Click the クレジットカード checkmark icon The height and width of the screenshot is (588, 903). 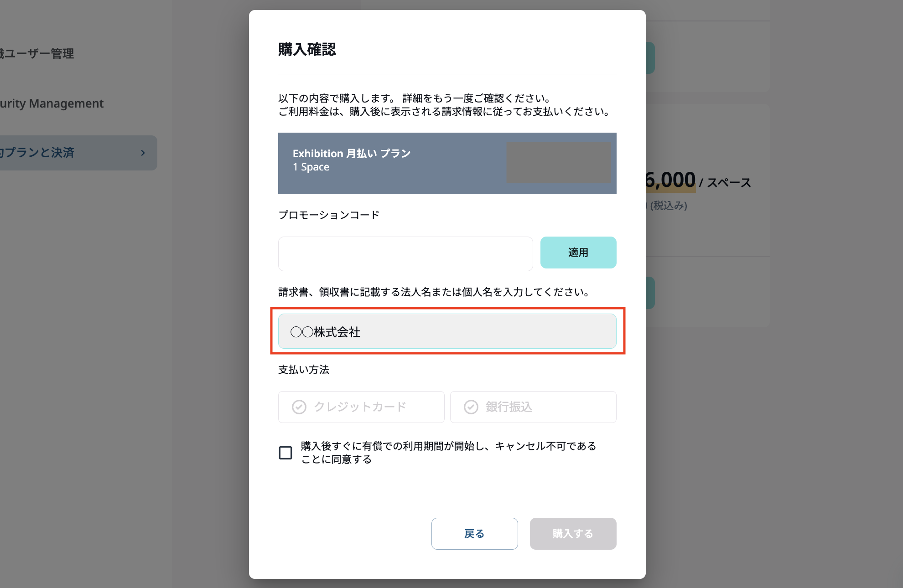pos(299,407)
